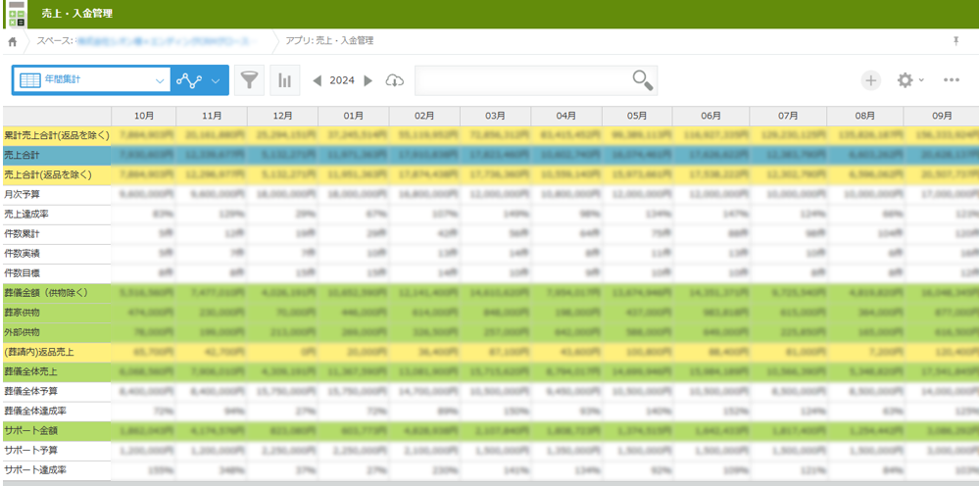Click the pin icon in breadcrumb bar
Viewport: 980px width, 486px height.
[955, 41]
